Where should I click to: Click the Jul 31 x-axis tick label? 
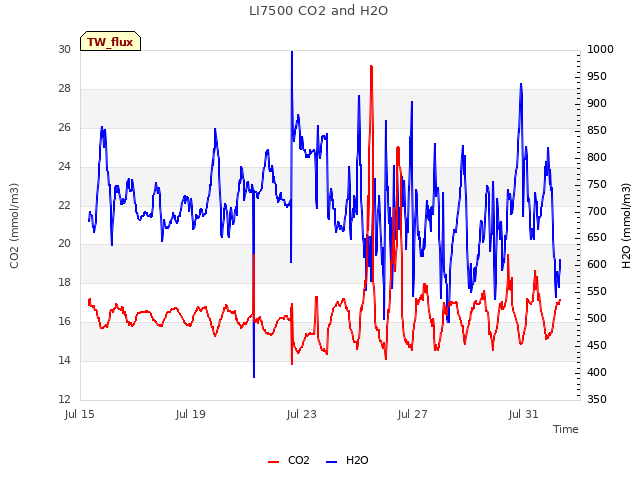[x=524, y=414]
